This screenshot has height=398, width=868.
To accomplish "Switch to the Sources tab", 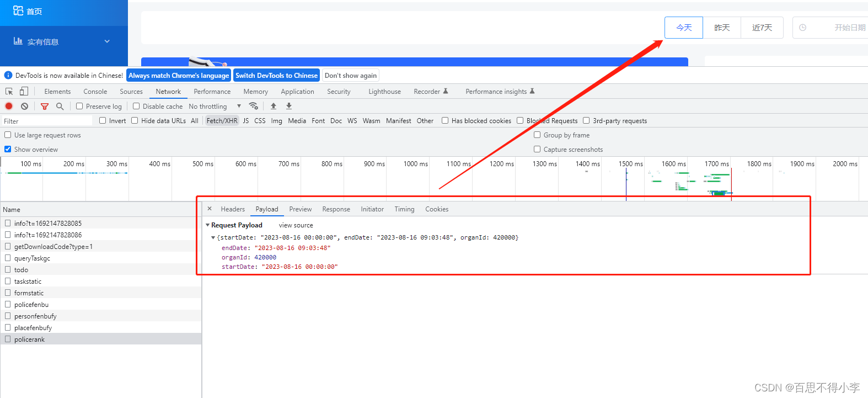I will pyautogui.click(x=131, y=92).
